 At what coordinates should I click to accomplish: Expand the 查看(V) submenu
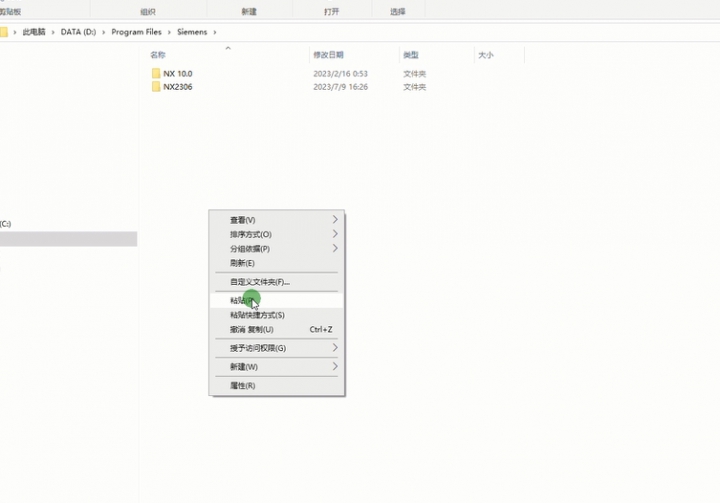pyautogui.click(x=276, y=220)
